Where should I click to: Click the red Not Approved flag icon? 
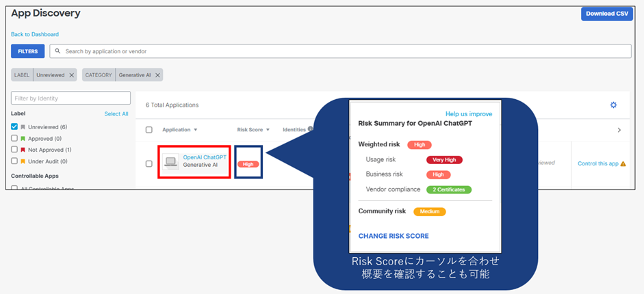coord(23,150)
